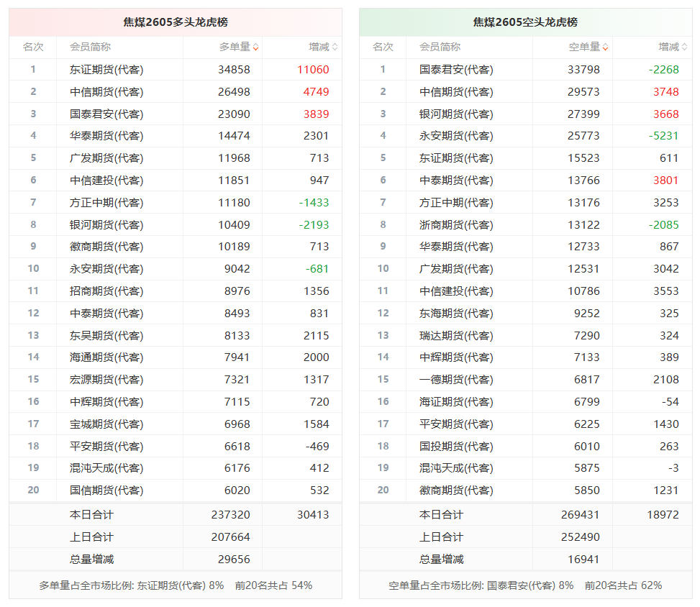Image resolution: width=700 pixels, height=607 pixels.
Task: Select 国泰君安(代客) in the long table rank 3
Action: [106, 114]
